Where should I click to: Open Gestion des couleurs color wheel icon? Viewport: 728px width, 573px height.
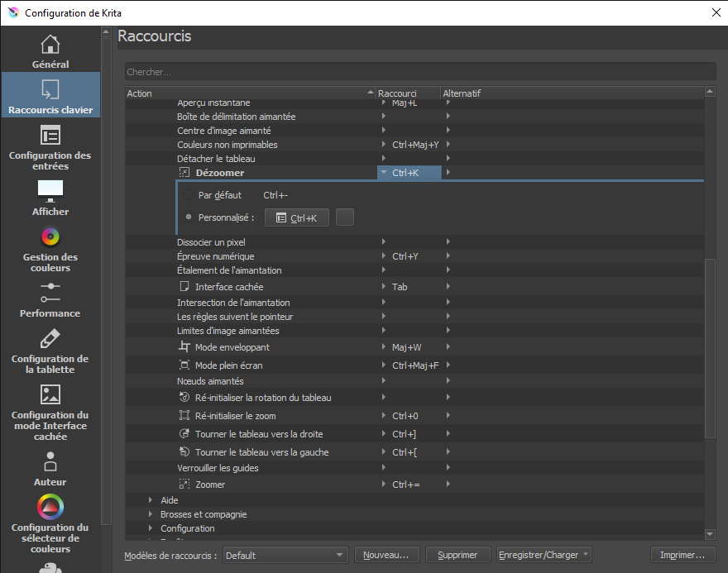pyautogui.click(x=50, y=237)
